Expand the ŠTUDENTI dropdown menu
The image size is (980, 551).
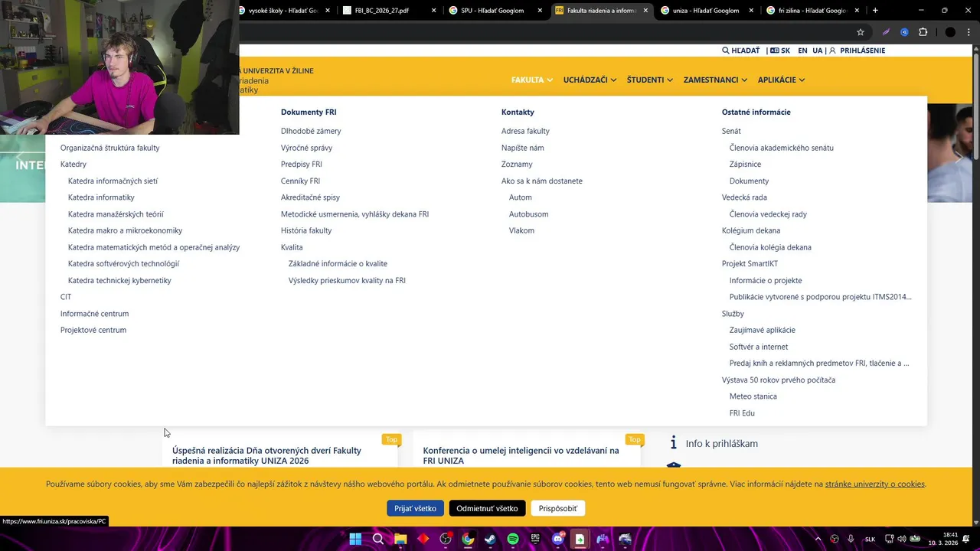[x=650, y=80]
